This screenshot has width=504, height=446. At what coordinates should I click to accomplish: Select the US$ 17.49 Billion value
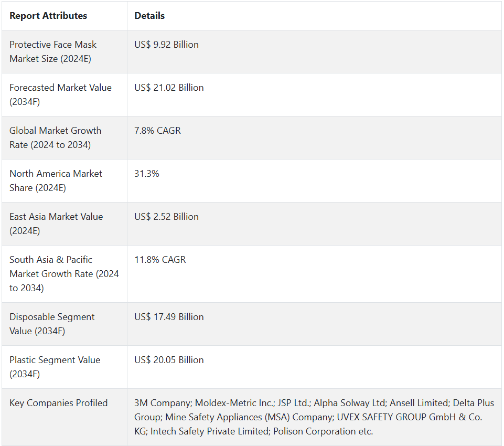(169, 317)
